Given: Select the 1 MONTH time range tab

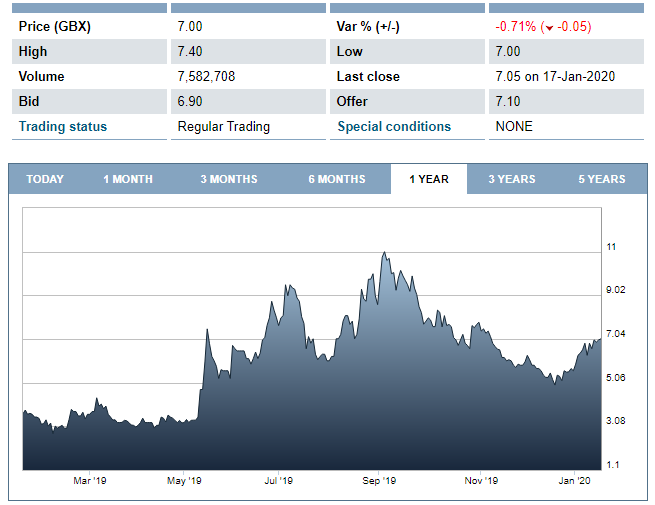Looking at the screenshot, I should pos(128,179).
